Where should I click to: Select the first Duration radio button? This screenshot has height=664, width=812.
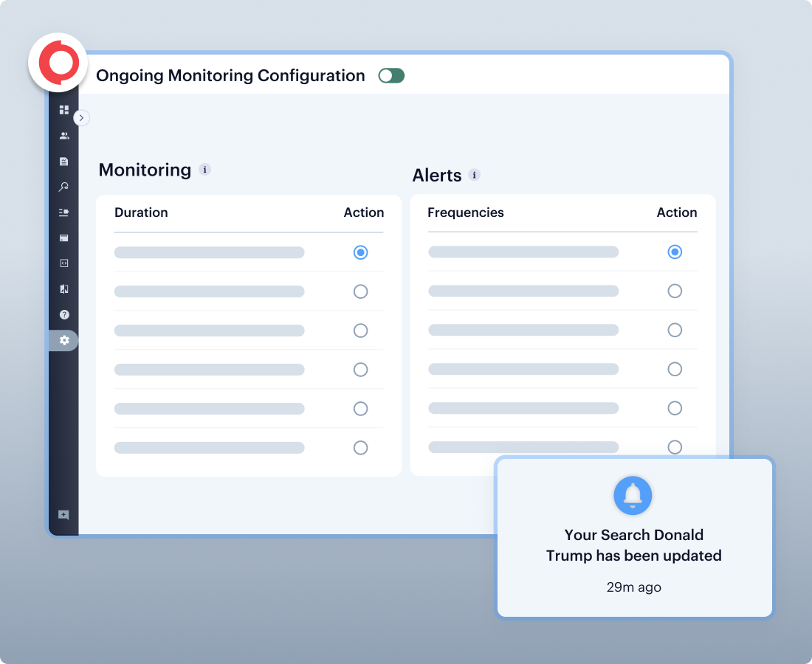click(x=360, y=252)
